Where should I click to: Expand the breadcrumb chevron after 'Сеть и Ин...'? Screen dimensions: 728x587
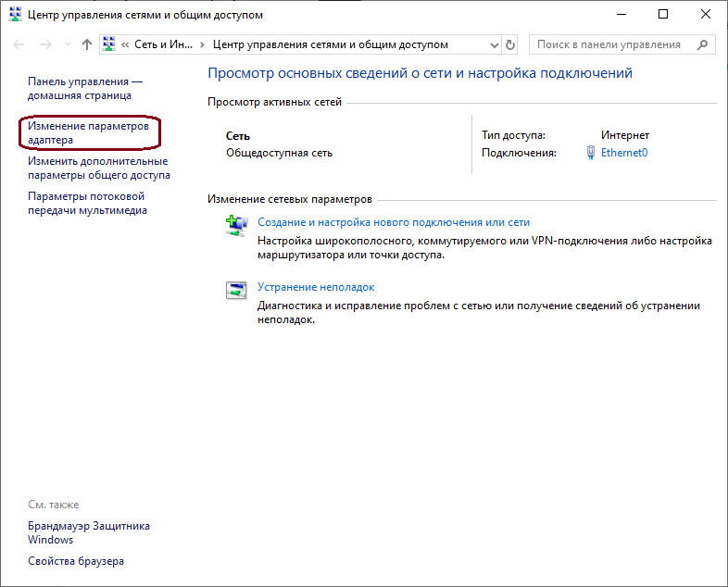(202, 45)
